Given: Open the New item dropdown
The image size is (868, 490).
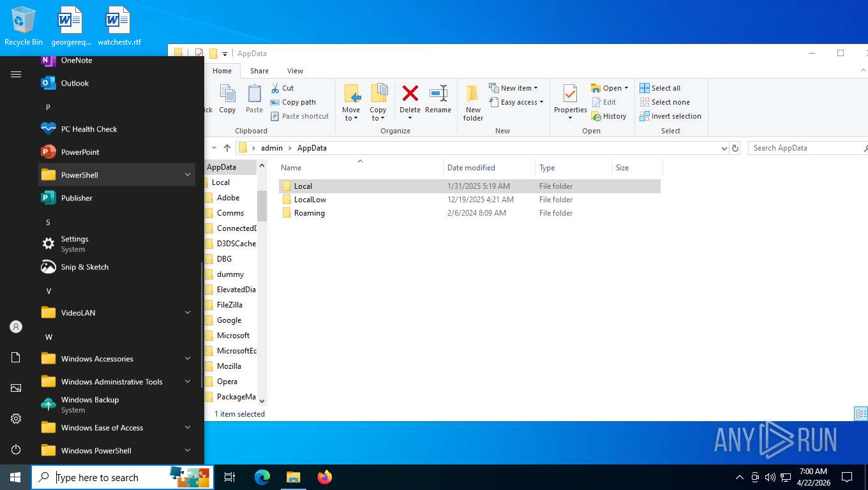Looking at the screenshot, I should 514,88.
